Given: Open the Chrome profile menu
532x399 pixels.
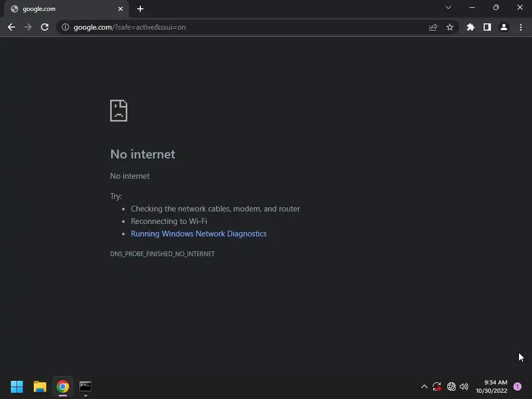Looking at the screenshot, I should click(504, 27).
